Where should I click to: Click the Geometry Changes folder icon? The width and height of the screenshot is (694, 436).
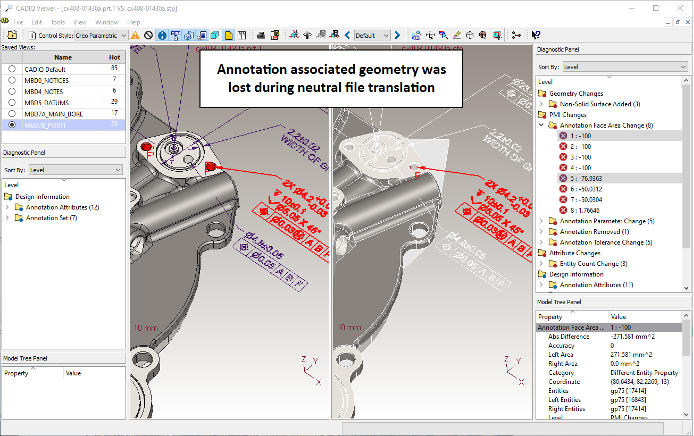[x=542, y=93]
